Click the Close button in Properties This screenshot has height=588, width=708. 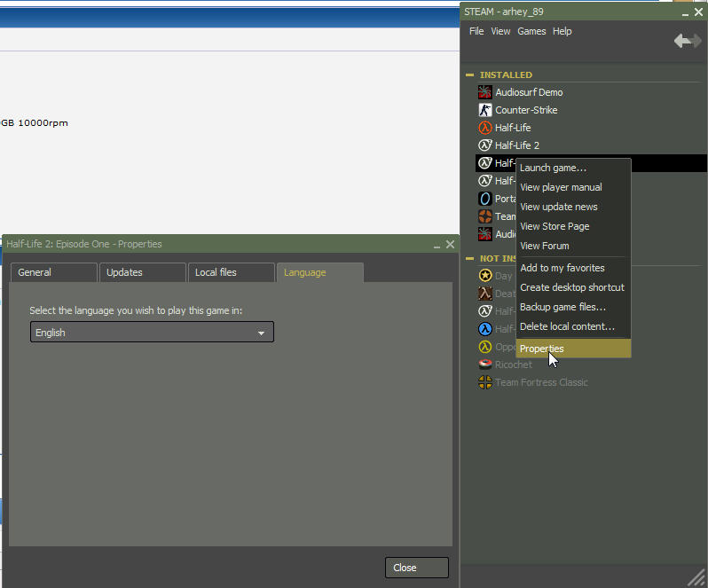(417, 568)
